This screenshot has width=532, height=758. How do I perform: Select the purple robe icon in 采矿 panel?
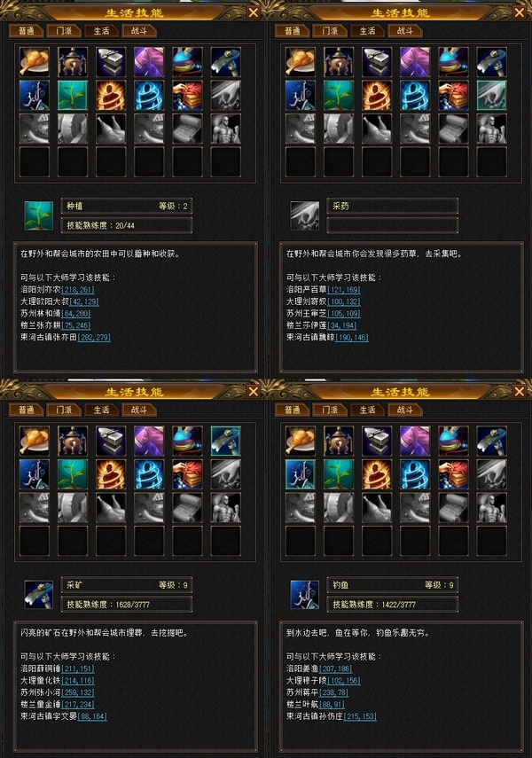click(x=149, y=441)
